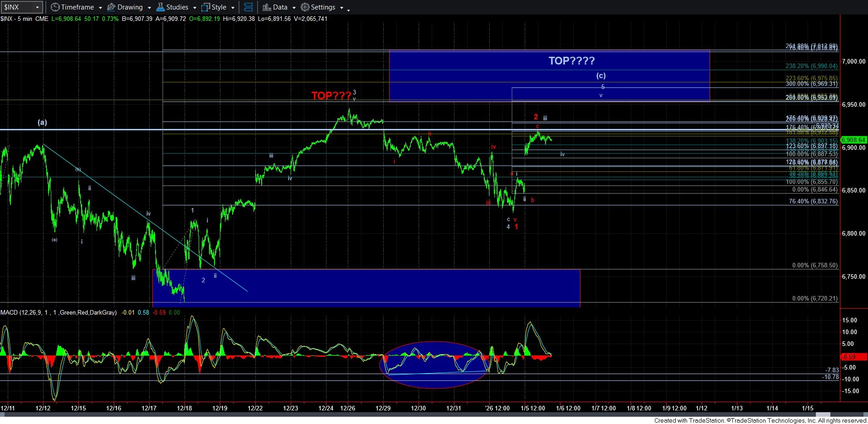The height and width of the screenshot is (424, 868).
Task: Select the TOP???? label in blue box
Action: tap(571, 61)
